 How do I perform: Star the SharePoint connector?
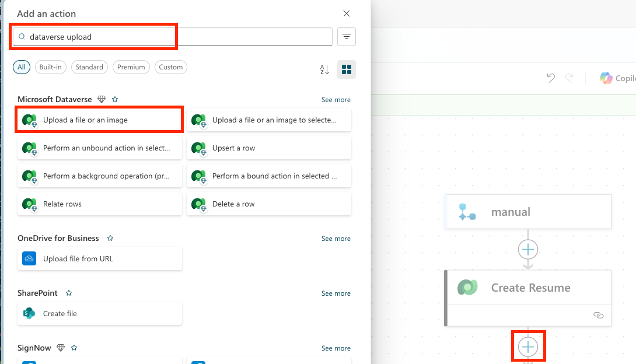point(69,293)
